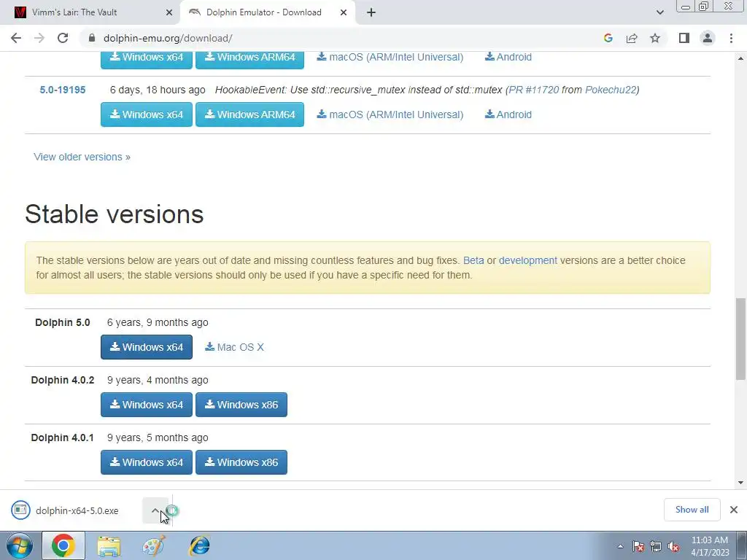
Task: Download 5.0-19195 Windows ARM64 build
Action: [249, 114]
